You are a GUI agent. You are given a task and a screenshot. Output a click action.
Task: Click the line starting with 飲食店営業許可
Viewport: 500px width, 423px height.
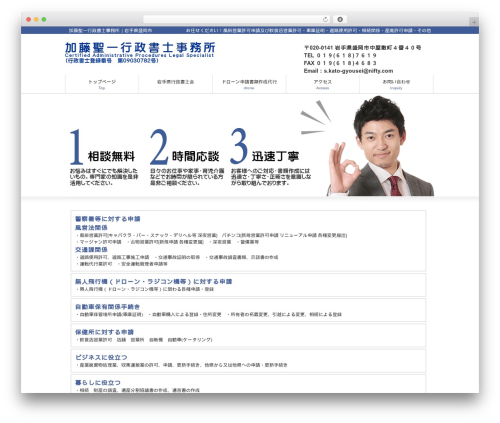pos(144,340)
